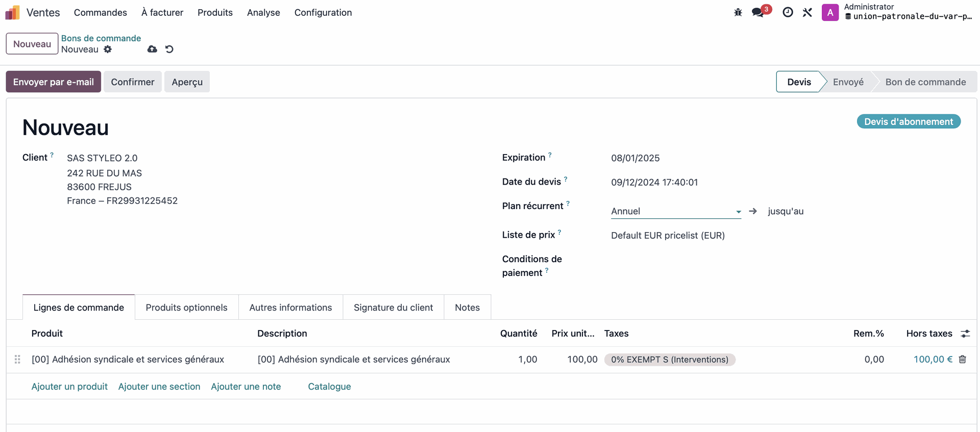Select the Bon de commande status stage
Screen dimensions: 980x432
(925, 82)
